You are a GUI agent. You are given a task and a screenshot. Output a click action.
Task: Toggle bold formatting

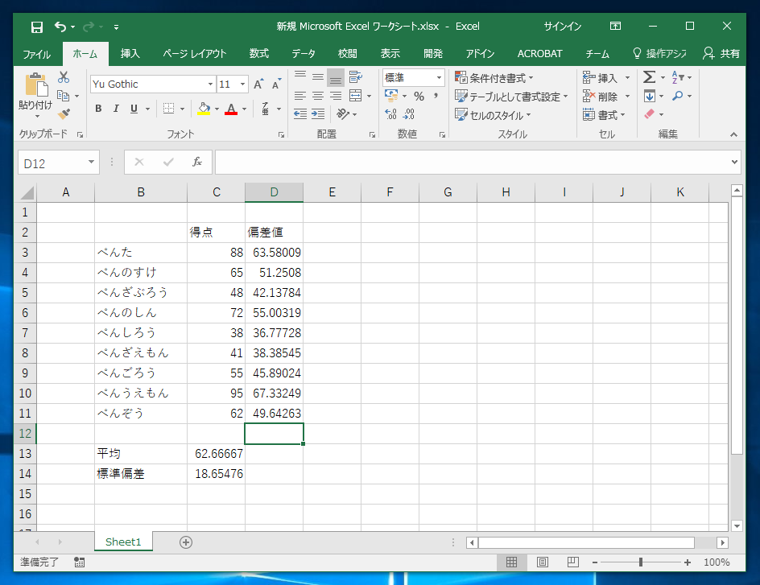click(x=98, y=109)
